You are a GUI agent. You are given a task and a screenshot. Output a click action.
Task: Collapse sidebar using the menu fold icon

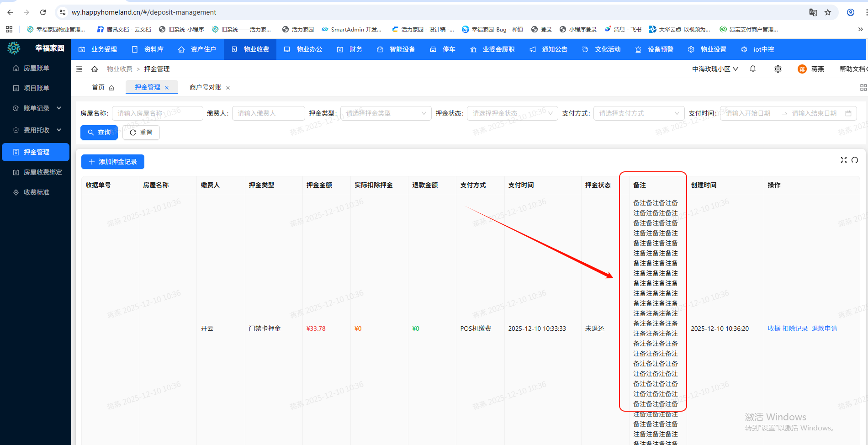click(79, 69)
